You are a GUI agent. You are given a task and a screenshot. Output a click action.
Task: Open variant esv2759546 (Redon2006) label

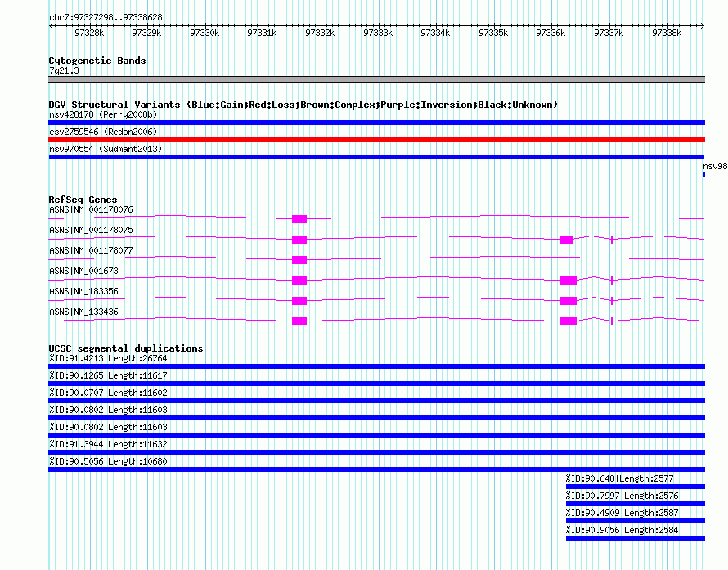103,132
